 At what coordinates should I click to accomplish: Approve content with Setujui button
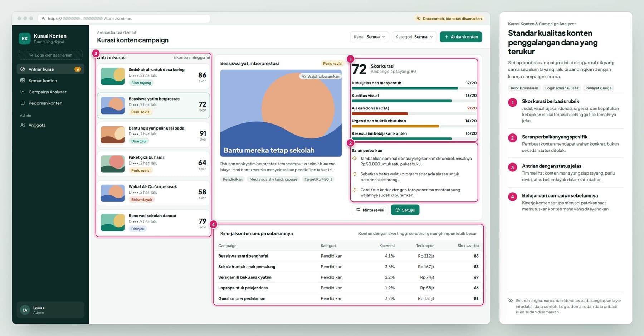(405, 210)
